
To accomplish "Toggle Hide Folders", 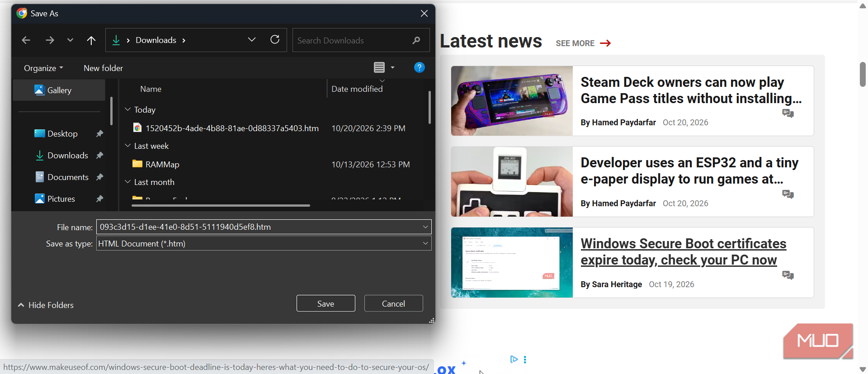I will (x=46, y=305).
